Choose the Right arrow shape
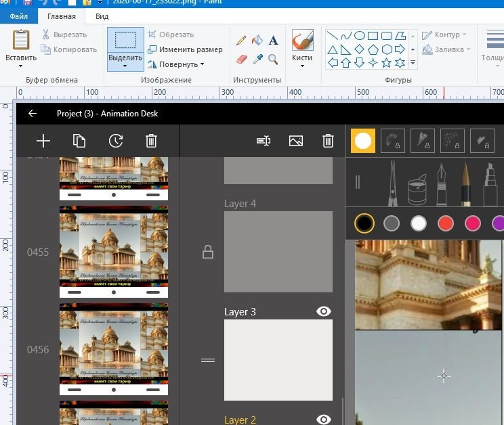 pos(400,49)
